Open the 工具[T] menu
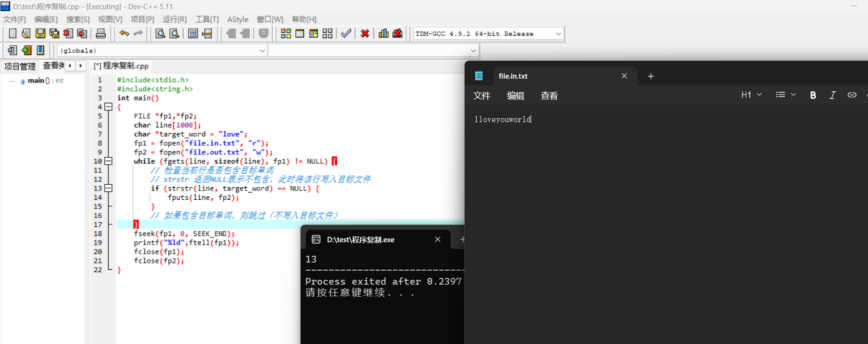The image size is (868, 344). coord(207,19)
